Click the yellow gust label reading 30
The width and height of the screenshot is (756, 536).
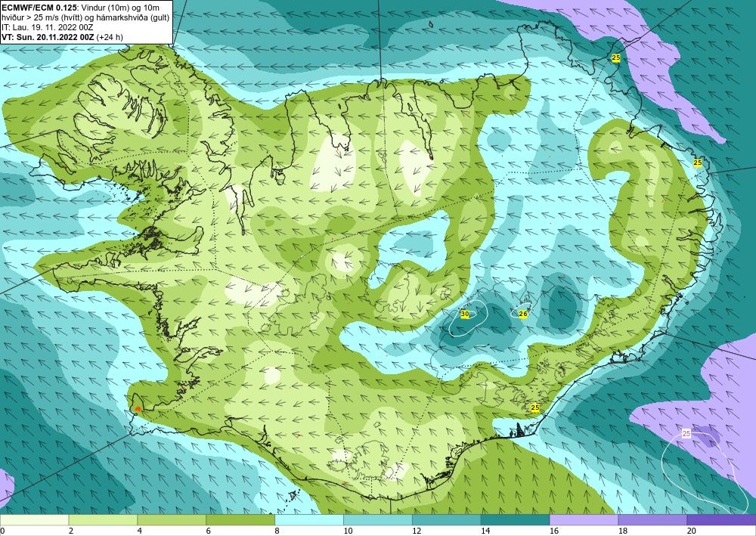point(465,314)
